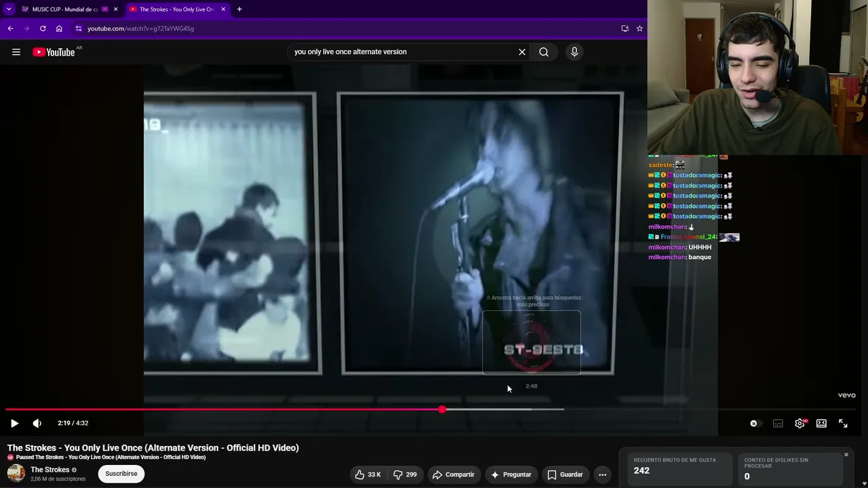The height and width of the screenshot is (488, 868).
Task: Click the install/cast icon in address bar
Action: coord(625,28)
